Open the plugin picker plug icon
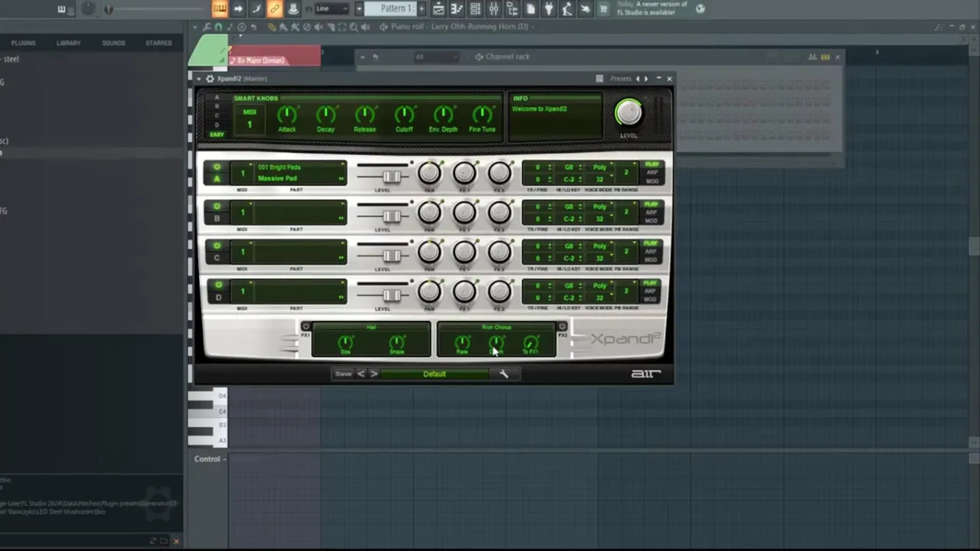This screenshot has height=551, width=980. click(x=549, y=8)
